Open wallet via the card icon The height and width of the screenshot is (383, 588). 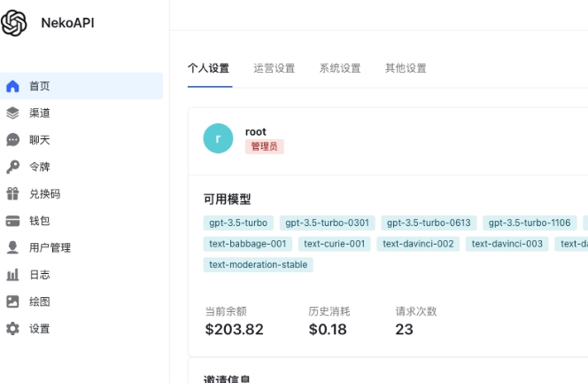[12, 221]
